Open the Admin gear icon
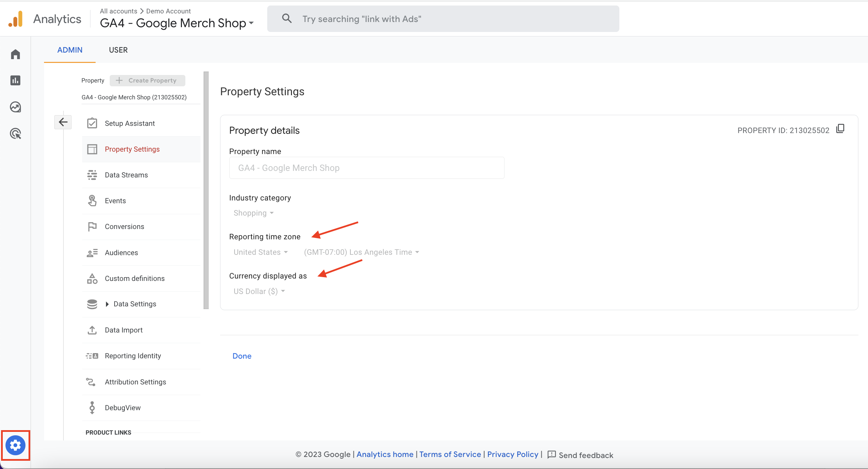 click(15, 445)
